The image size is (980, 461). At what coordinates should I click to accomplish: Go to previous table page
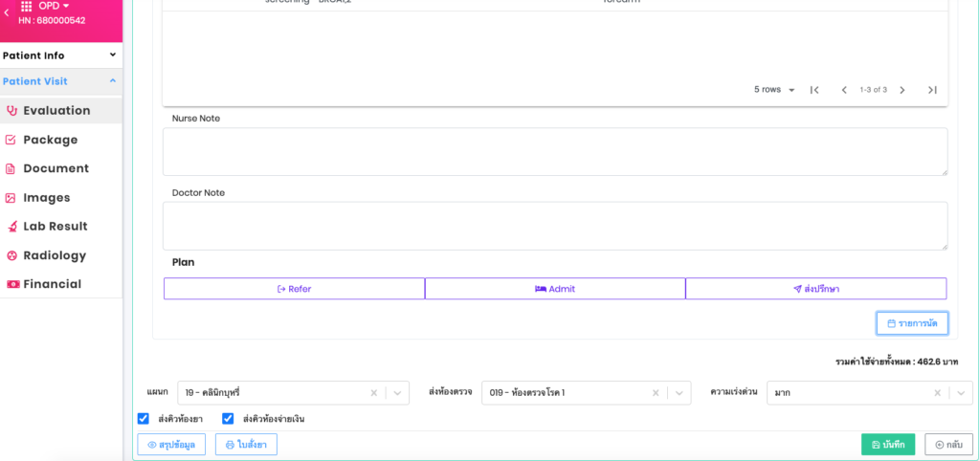tap(844, 90)
